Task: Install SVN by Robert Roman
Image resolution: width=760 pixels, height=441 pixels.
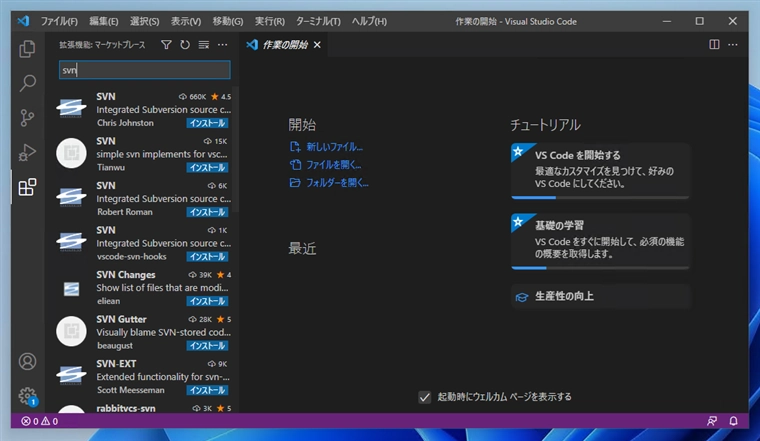Action: point(207,212)
